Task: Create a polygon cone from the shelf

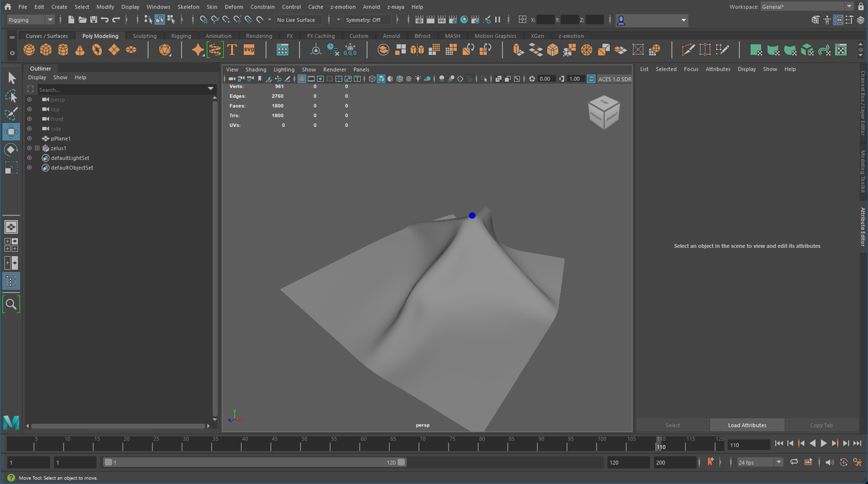Action: (x=80, y=50)
